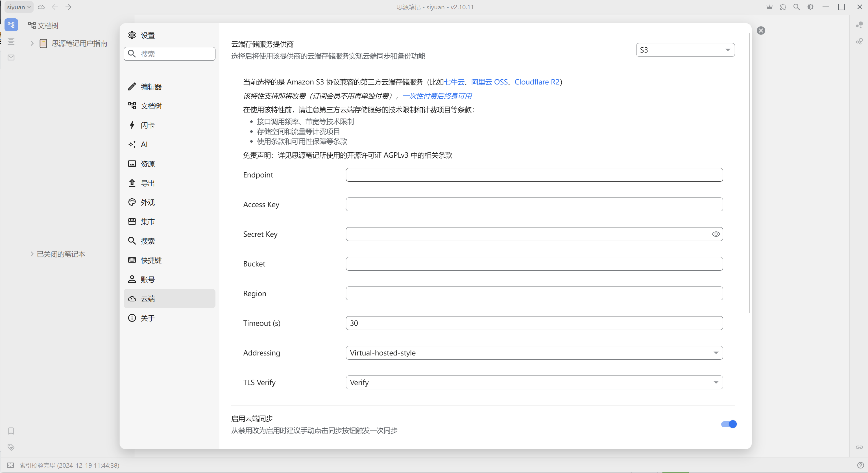Open the 一次性付费后终身可用 link
Screen dimensions: 868x473
coord(437,96)
